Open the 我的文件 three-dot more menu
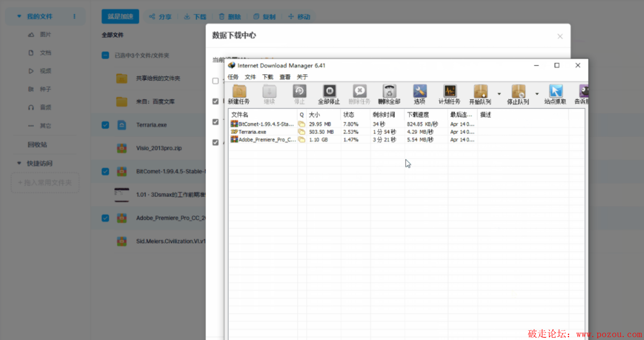The width and height of the screenshot is (644, 340). (75, 16)
